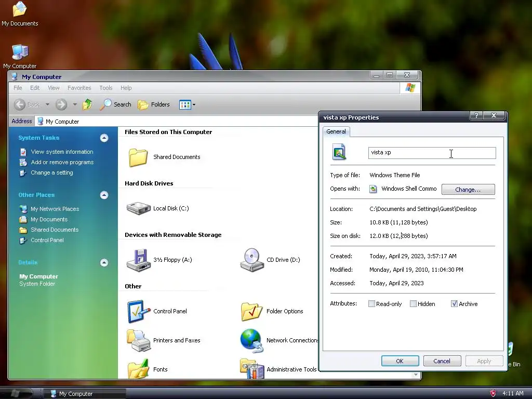Open Shared Documents link in sidebar
This screenshot has width=532, height=399.
click(x=55, y=230)
